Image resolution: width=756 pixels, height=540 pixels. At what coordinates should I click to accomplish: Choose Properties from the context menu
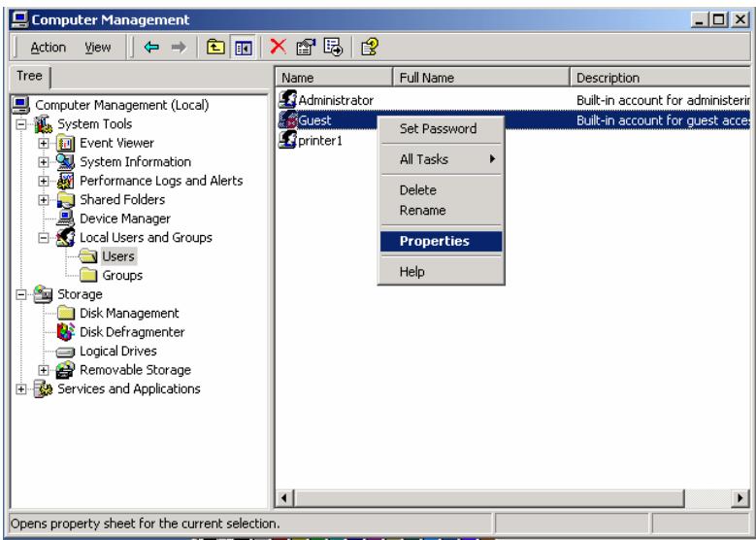(436, 241)
